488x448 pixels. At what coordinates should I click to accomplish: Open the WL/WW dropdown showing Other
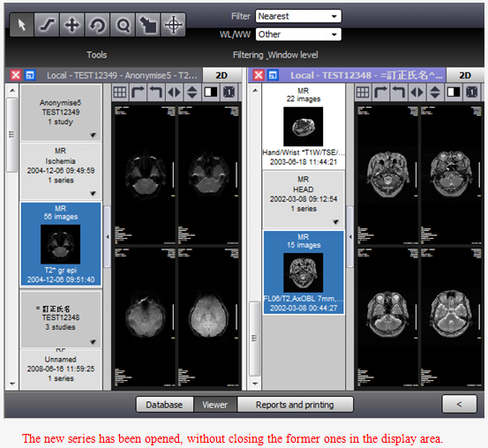point(298,34)
